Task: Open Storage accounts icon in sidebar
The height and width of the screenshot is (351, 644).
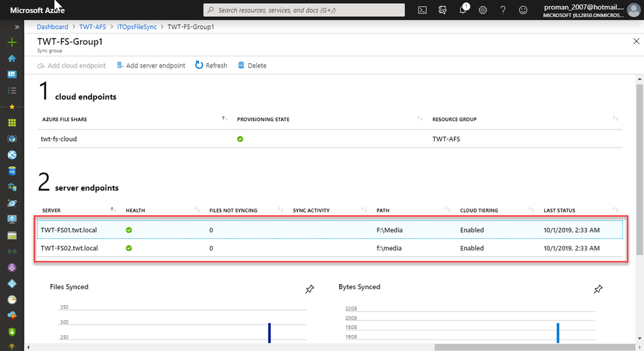Action: [x=12, y=236]
